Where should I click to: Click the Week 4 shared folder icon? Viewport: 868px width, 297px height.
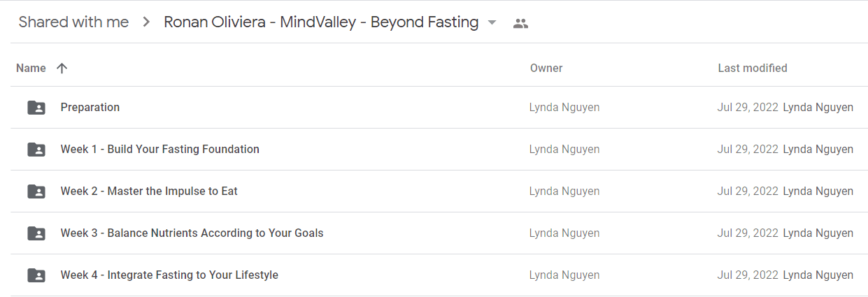36,275
